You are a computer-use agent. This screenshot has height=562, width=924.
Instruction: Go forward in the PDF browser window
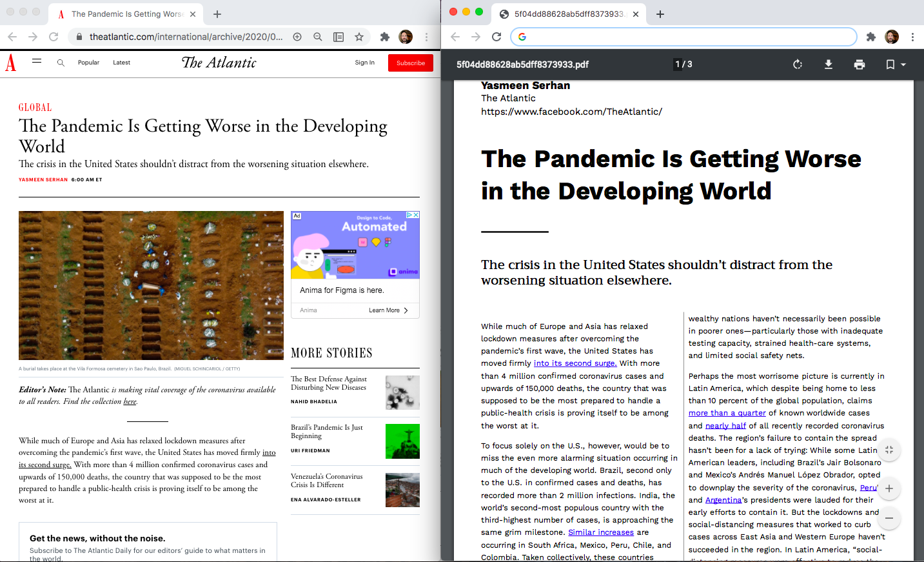click(476, 37)
